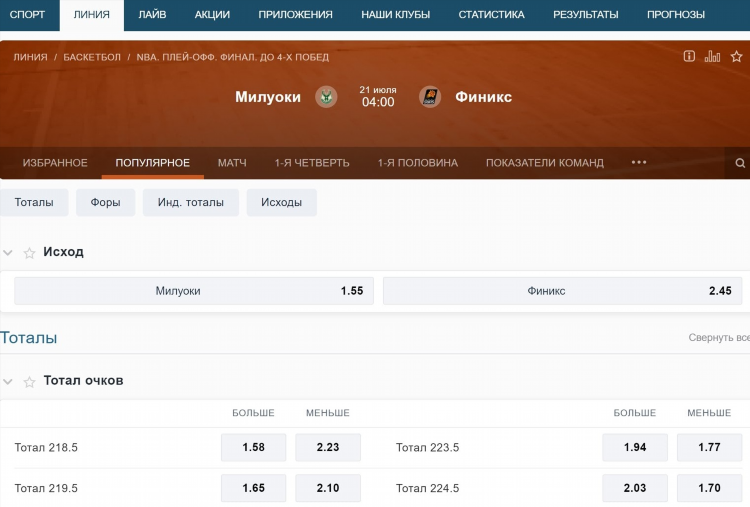Screen dimensions: 750x507
Task: Open ПРОГНОЗЫ page
Action: [x=676, y=15]
